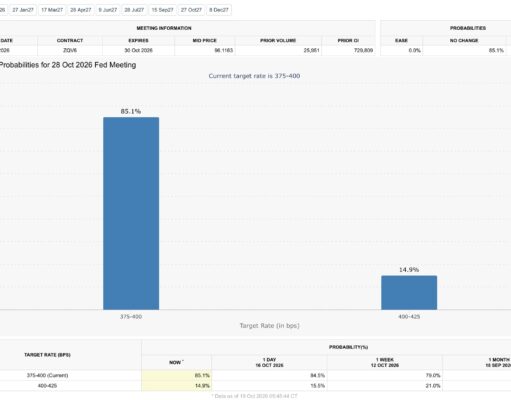Viewport: 511px width, 400px height.
Task: Select the 15 Sep27 meeting tab
Action: pyautogui.click(x=162, y=10)
